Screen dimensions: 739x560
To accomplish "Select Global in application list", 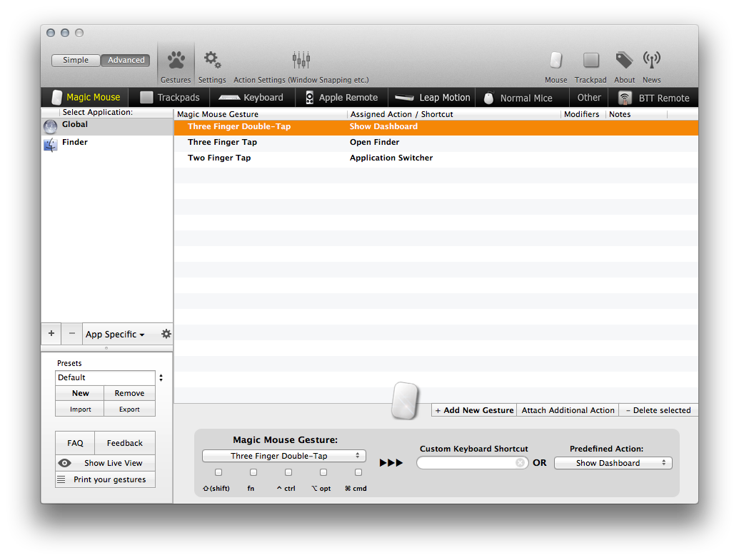I will (107, 127).
